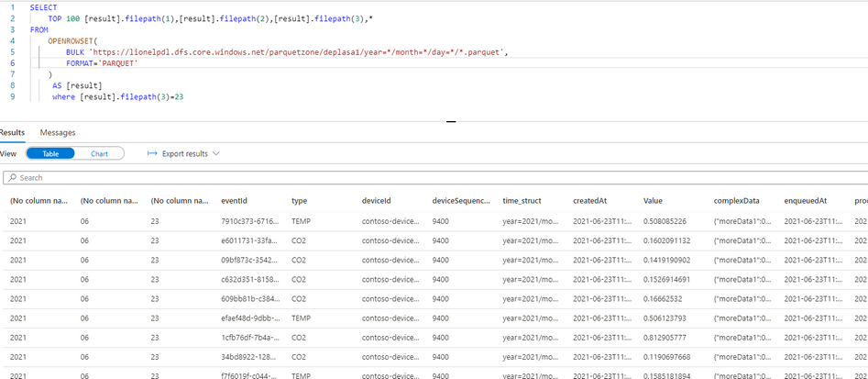The width and height of the screenshot is (868, 379).
Task: Select the Results tab
Action: (12, 132)
